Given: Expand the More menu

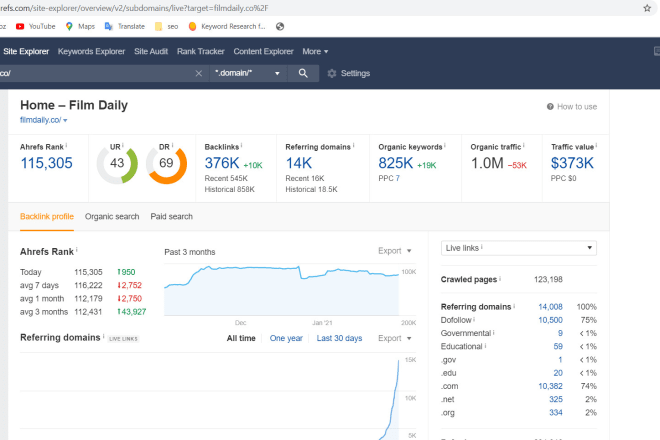Looking at the screenshot, I should click(x=315, y=51).
